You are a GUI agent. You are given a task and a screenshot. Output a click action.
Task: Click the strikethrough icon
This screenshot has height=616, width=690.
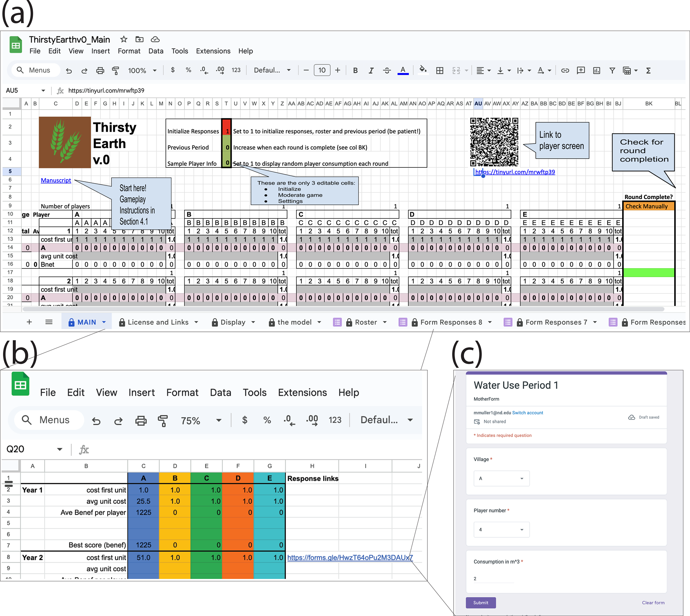point(387,70)
